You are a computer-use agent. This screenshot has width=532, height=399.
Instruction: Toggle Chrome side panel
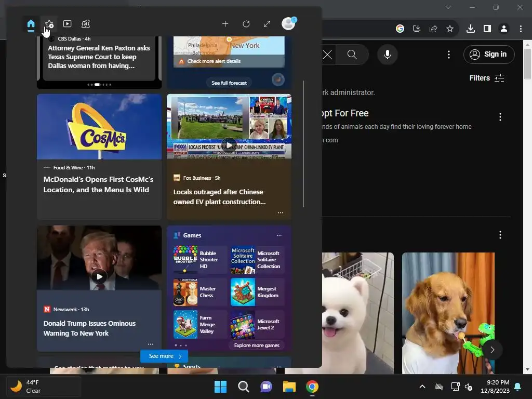click(x=487, y=29)
